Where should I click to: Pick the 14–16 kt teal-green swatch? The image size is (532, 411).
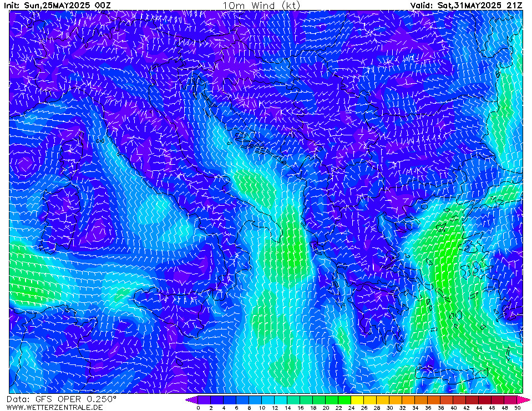[x=294, y=400]
